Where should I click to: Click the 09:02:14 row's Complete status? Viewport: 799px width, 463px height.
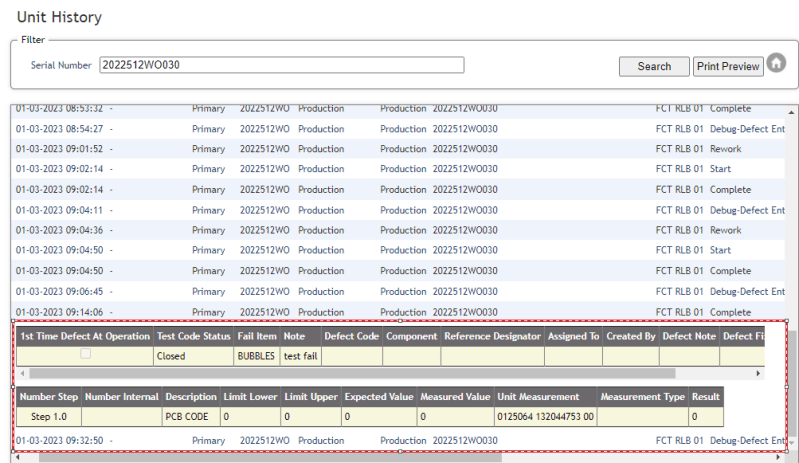tap(730, 189)
